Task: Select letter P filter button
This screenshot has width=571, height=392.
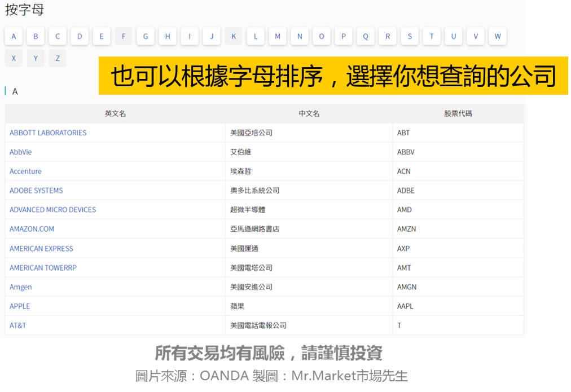Action: point(344,36)
